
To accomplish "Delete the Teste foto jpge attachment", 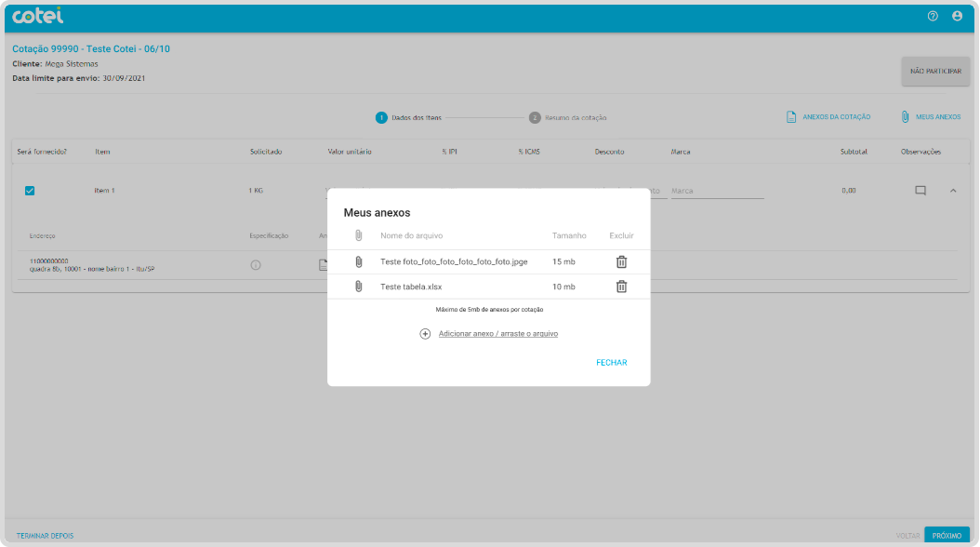I will 622,262.
